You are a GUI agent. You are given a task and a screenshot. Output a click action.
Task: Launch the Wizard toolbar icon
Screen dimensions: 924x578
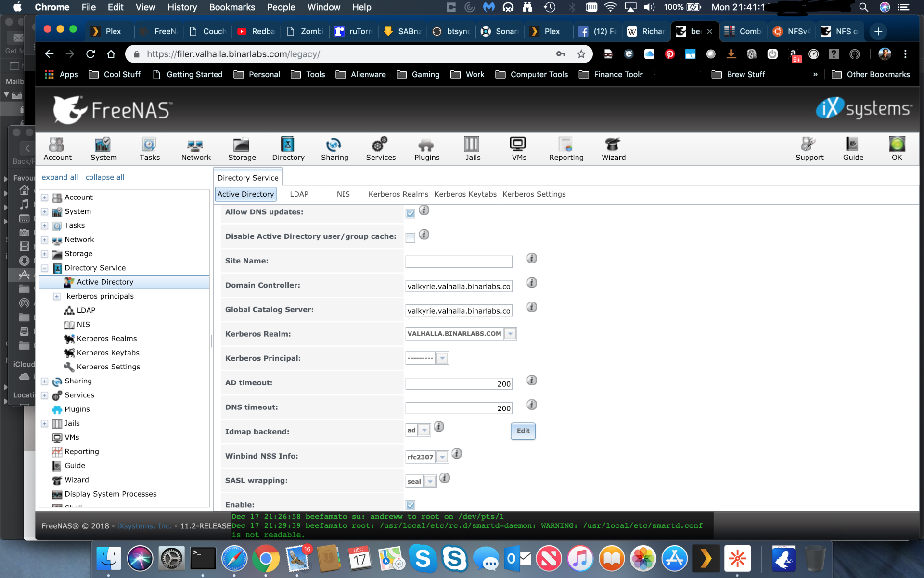coord(614,149)
